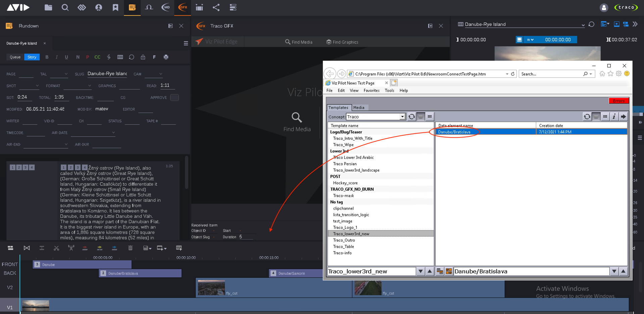Toggle the Queue view button
Image resolution: width=644 pixels, height=314 pixels.
pos(15,57)
